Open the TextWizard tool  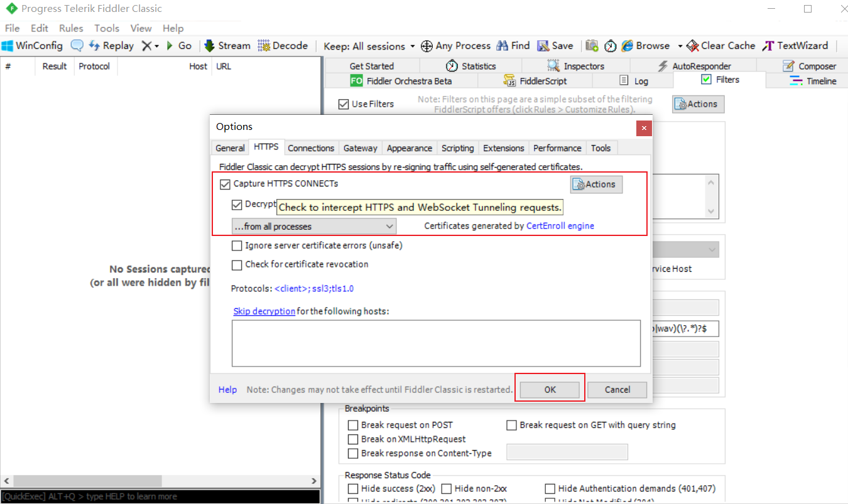[795, 46]
